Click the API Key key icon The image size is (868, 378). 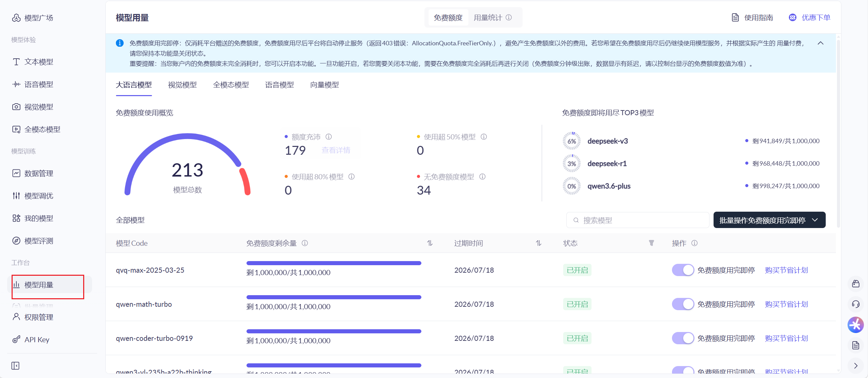(16, 339)
